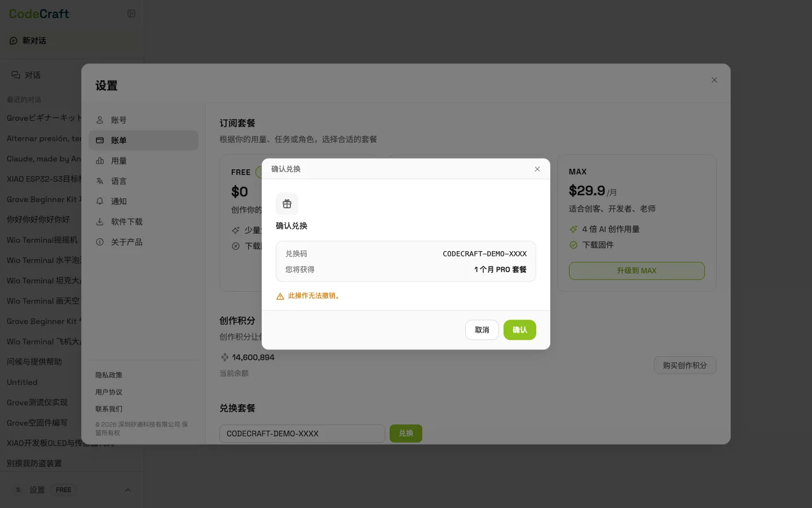
Task: Open the XIAO ESP32-S3目标 conversation
Action: (x=44, y=179)
